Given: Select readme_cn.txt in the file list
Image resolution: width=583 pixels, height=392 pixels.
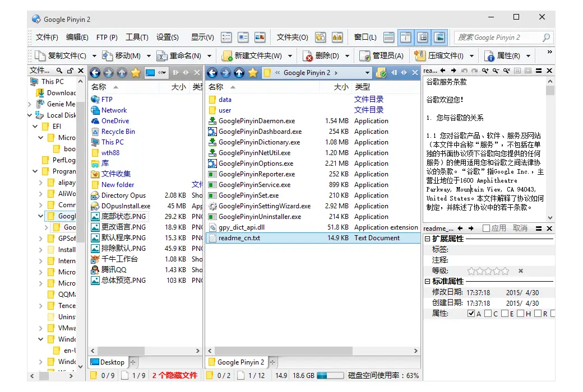Looking at the screenshot, I should click(x=313, y=238).
